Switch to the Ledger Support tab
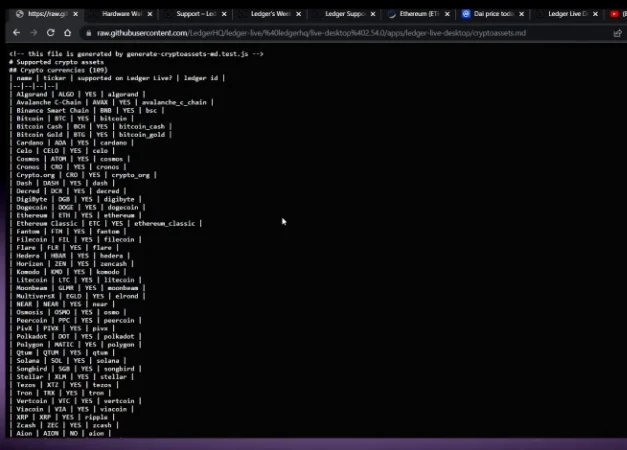627x450 pixels. (x=345, y=14)
